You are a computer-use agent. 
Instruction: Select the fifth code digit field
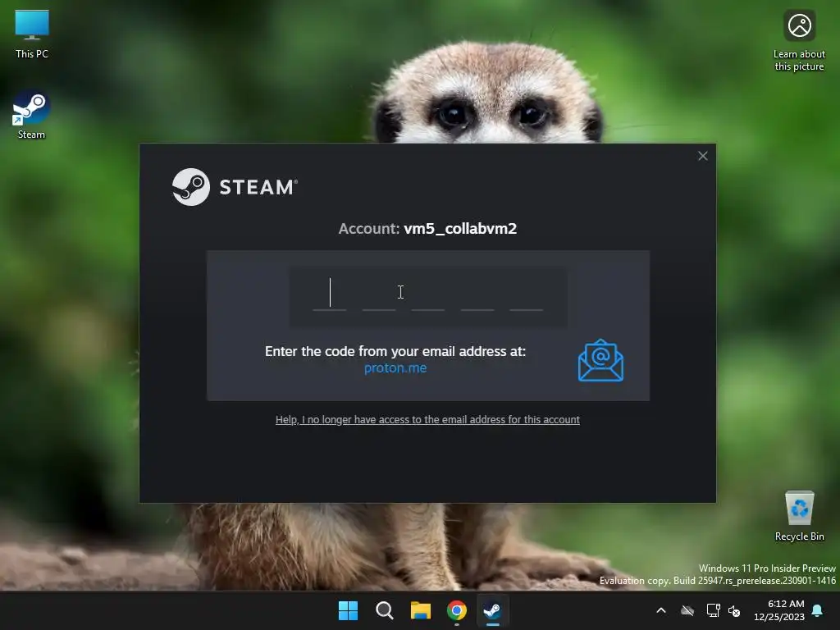tap(526, 294)
